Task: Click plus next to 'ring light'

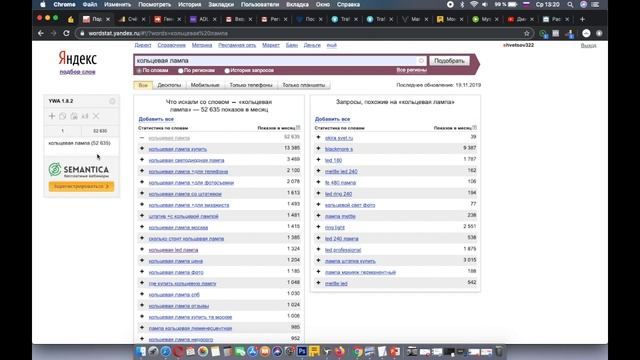Action: pos(318,227)
